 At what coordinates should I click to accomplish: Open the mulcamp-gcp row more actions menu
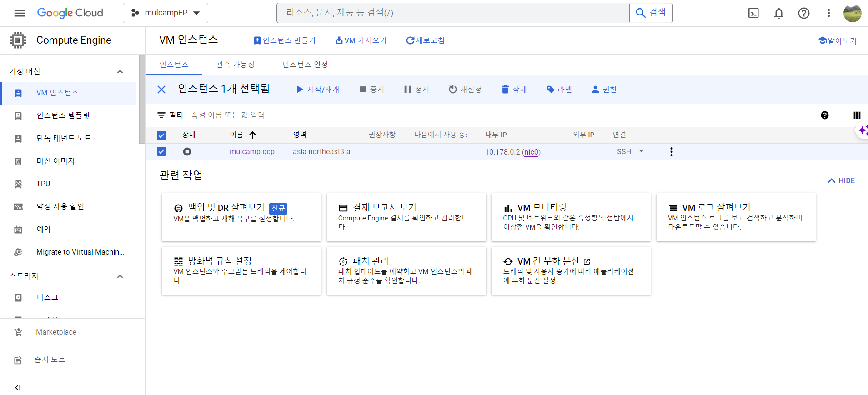[672, 152]
